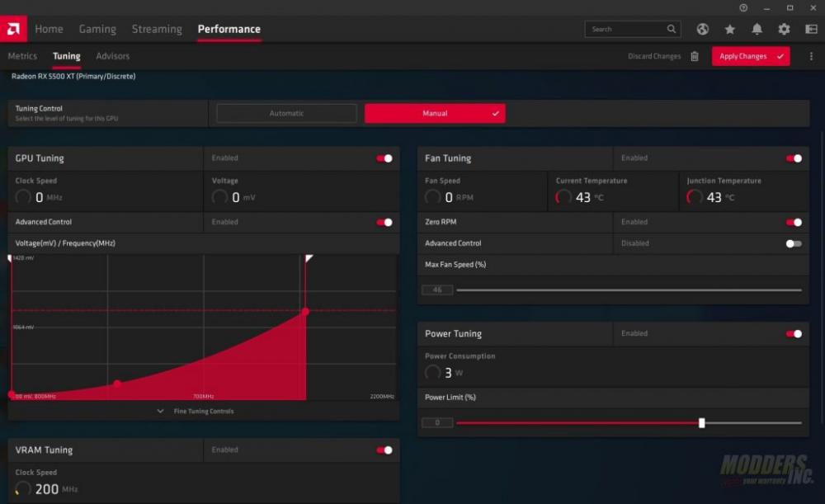Screen dimensions: 825x504
Task: Click the 'Radeon RX 5500 XT (Primary/Discrete)' label
Action: pyautogui.click(x=73, y=76)
